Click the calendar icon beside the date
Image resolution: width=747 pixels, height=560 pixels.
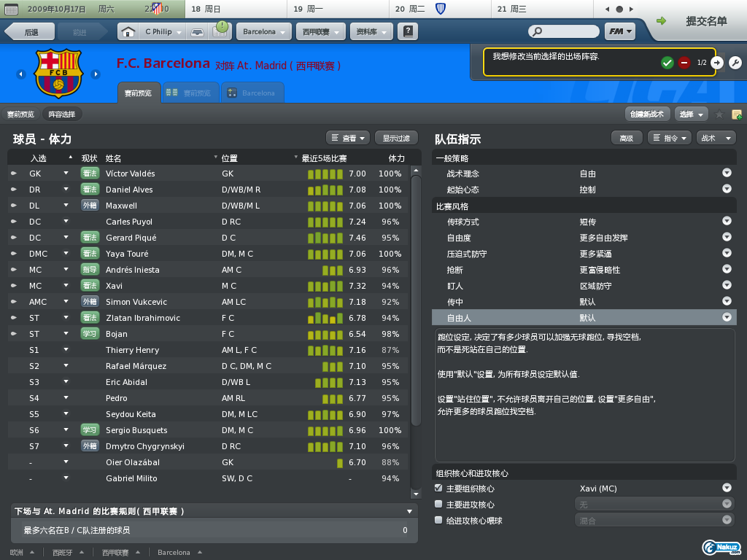[11, 9]
